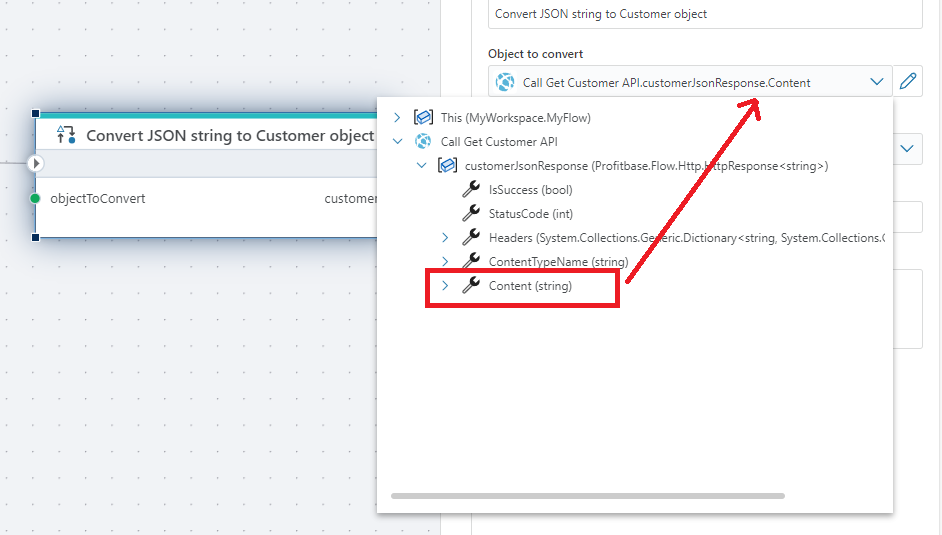This screenshot has width=942, height=535.
Task: Expand the Headers property node
Action: click(445, 238)
